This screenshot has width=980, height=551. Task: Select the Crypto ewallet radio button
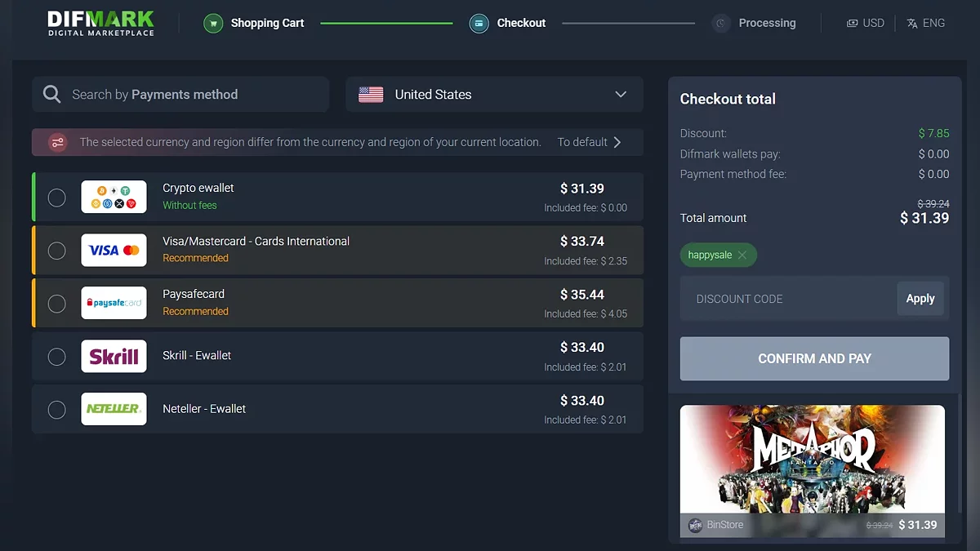[x=56, y=198]
